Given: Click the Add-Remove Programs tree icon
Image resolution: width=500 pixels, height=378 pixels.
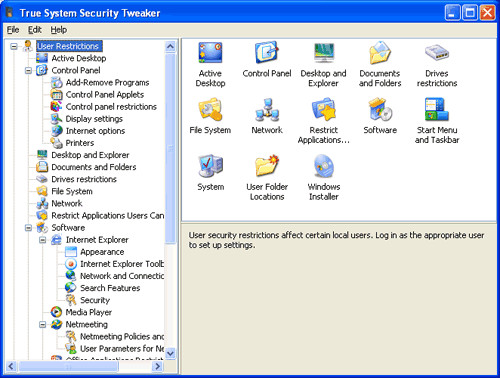Looking at the screenshot, I should coord(56,82).
